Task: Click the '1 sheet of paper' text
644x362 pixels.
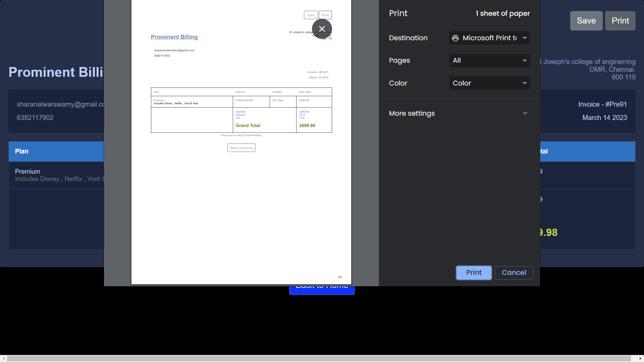Action: pos(503,13)
